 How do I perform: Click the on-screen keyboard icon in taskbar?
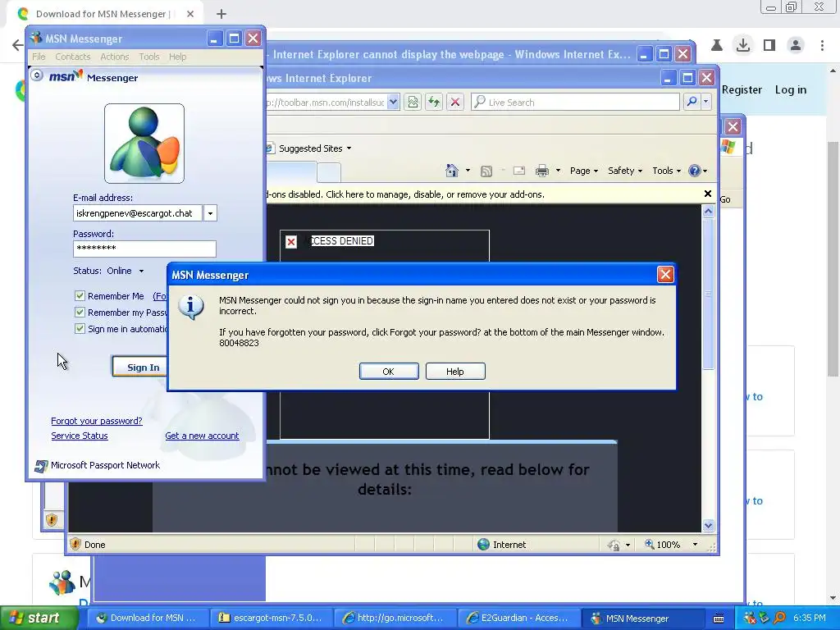(719, 619)
